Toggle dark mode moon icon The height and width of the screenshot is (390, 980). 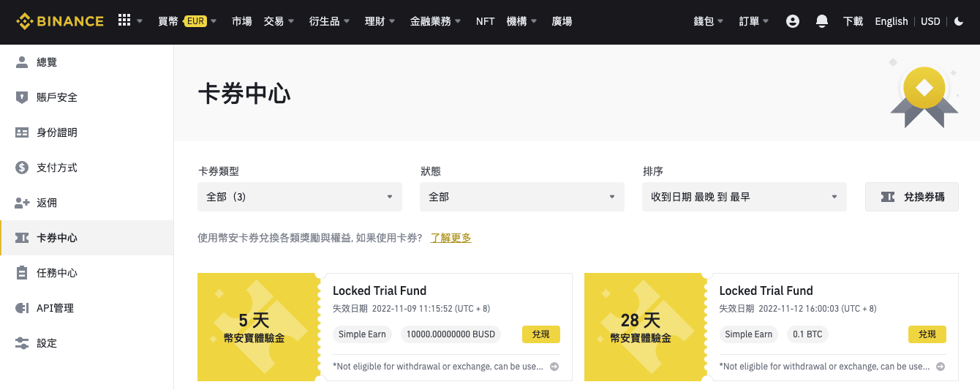[960, 21]
